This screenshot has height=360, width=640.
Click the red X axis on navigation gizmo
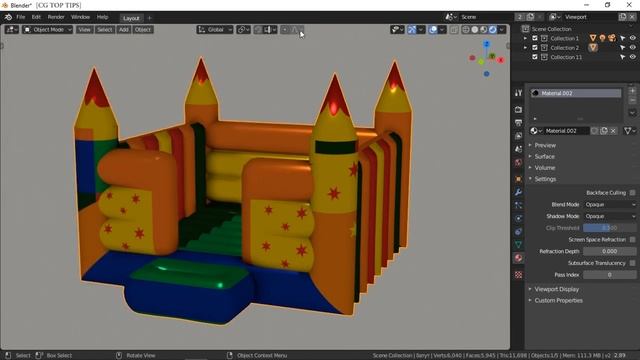click(501, 60)
